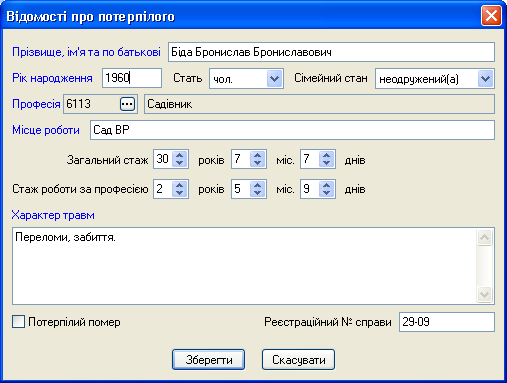Click the Рік народження field with 1960
The width and height of the screenshot is (507, 383).
(x=132, y=78)
